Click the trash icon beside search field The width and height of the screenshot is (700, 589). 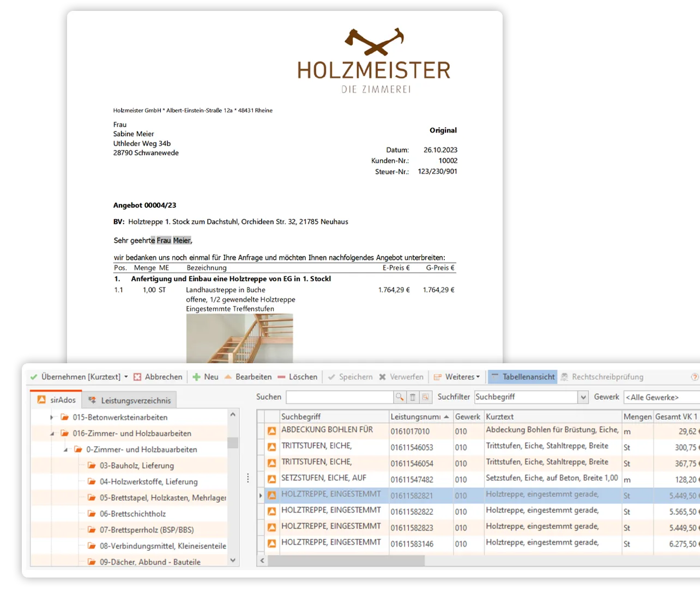(x=413, y=397)
